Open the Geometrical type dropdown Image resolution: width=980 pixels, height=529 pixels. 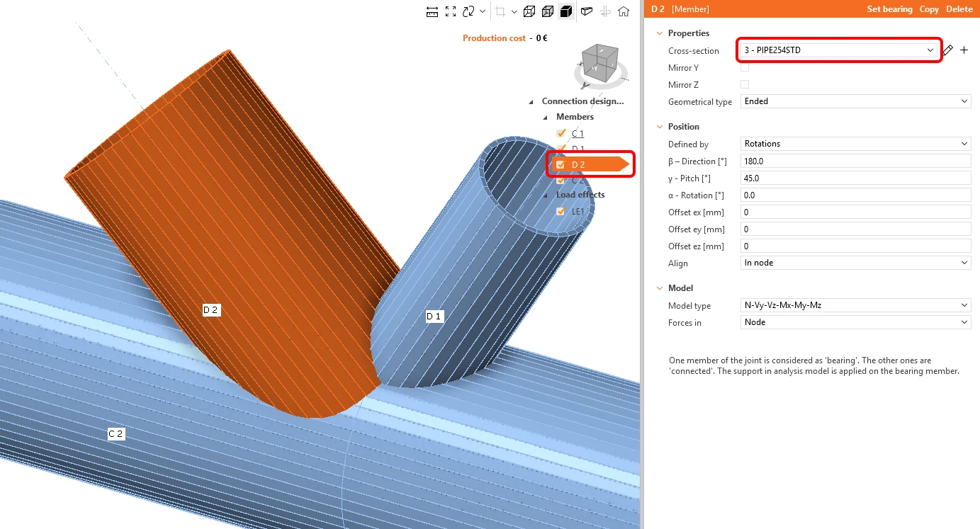[x=855, y=101]
